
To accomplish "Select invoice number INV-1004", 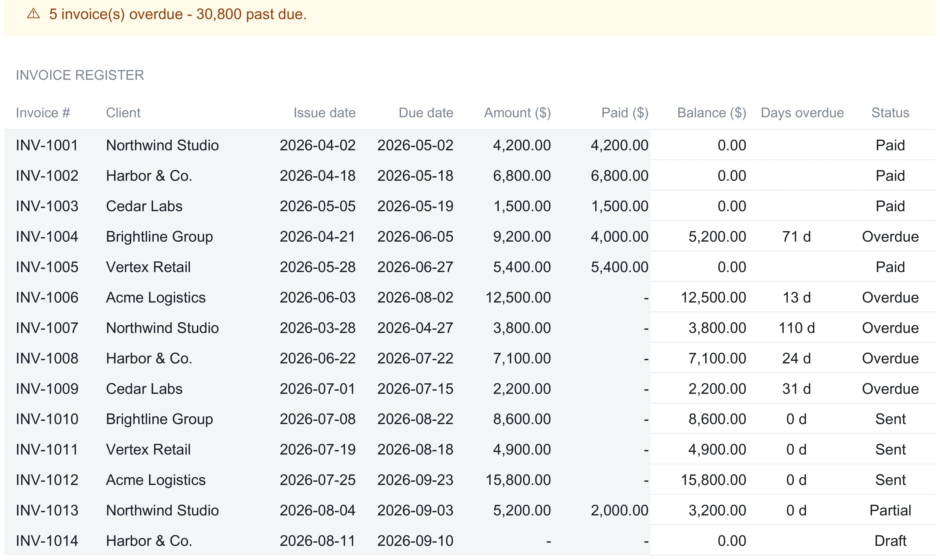I will pos(47,237).
